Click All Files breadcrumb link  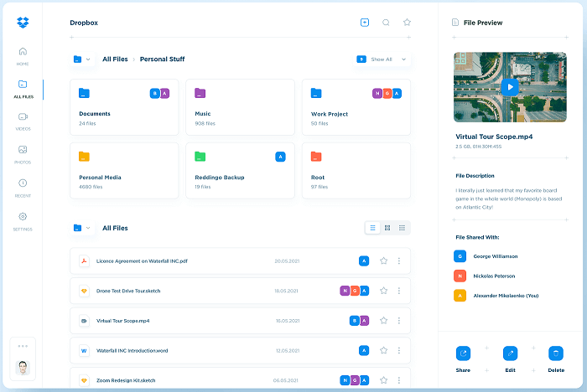pyautogui.click(x=115, y=59)
